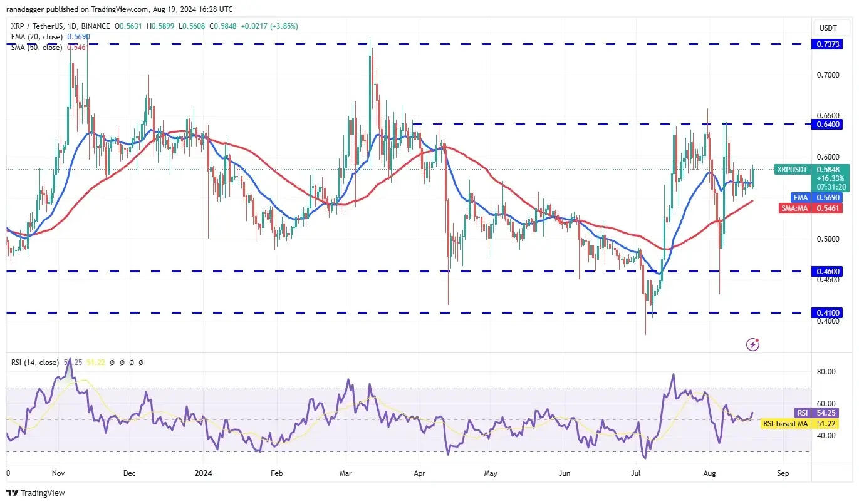The height and width of the screenshot is (504, 859).
Task: Click the EMA 0.5690 value label
Action: click(x=828, y=197)
